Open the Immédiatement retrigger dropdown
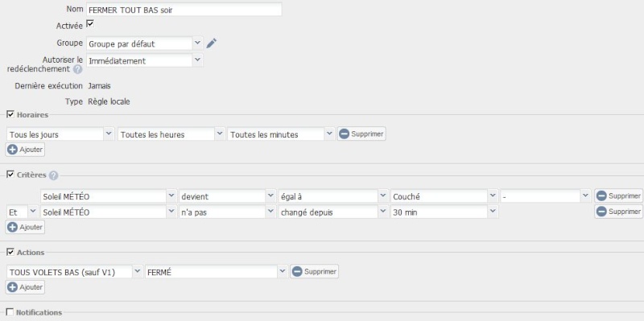This screenshot has width=644, height=321. 145,61
